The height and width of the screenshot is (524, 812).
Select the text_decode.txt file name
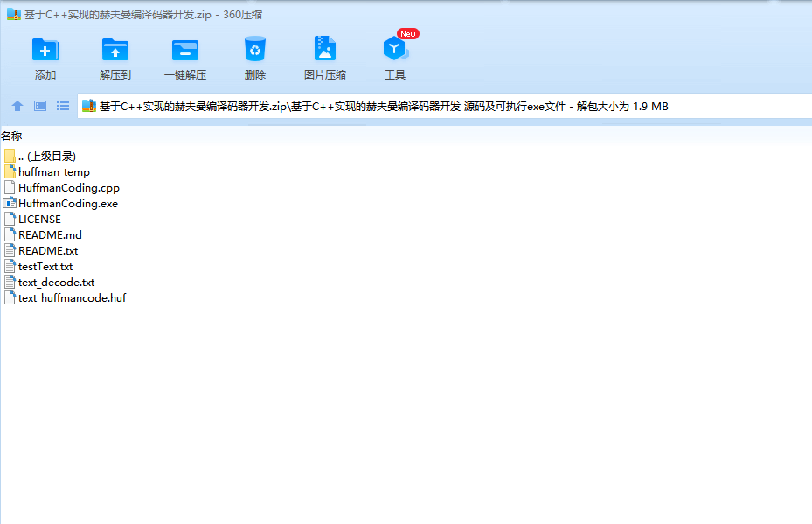tap(57, 283)
